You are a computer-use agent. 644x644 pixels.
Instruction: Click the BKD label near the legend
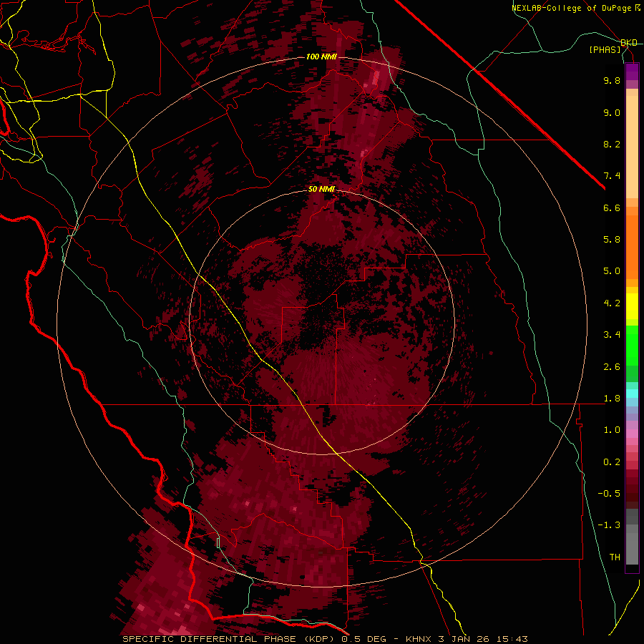tap(629, 42)
